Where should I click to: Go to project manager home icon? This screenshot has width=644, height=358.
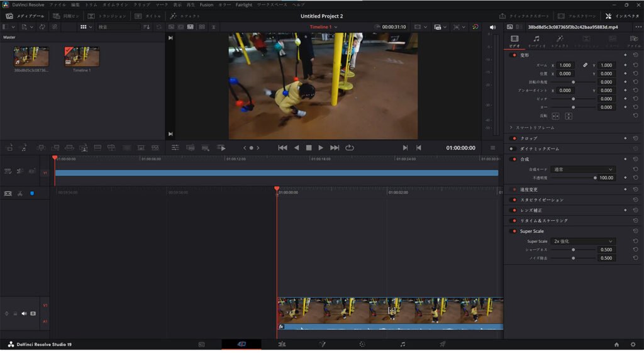coord(616,344)
